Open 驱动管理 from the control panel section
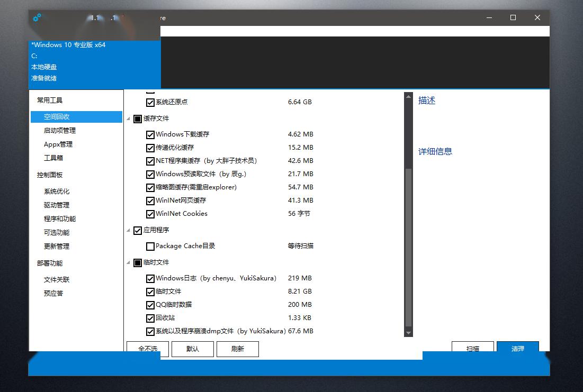Screen dimensions: 583x392 (x=57, y=205)
